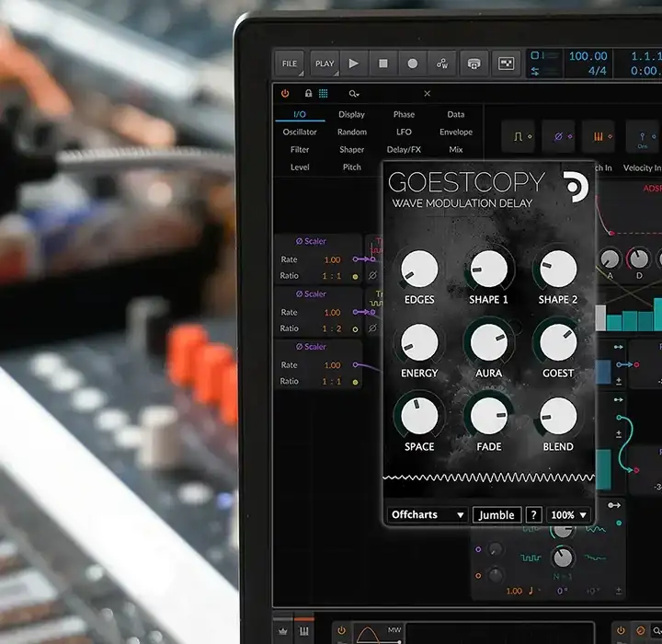Arm the record button
The width and height of the screenshot is (662, 644).
click(x=413, y=63)
